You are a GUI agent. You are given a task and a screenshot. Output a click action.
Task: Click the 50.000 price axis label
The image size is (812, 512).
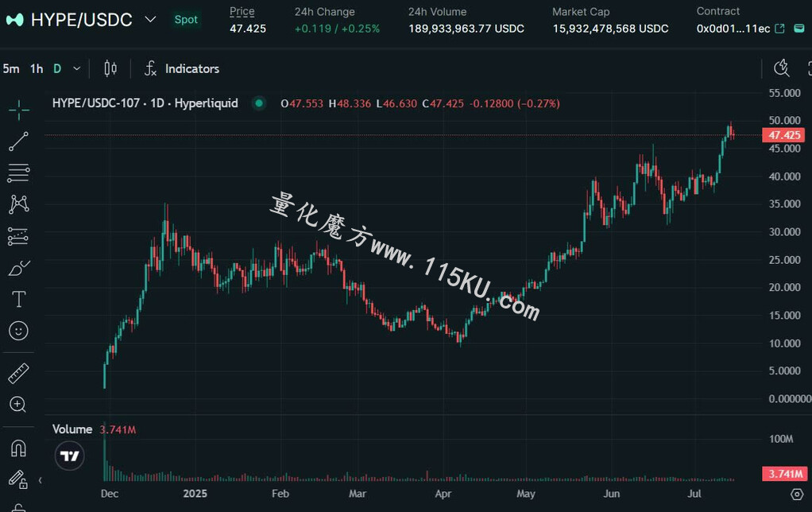click(x=784, y=120)
